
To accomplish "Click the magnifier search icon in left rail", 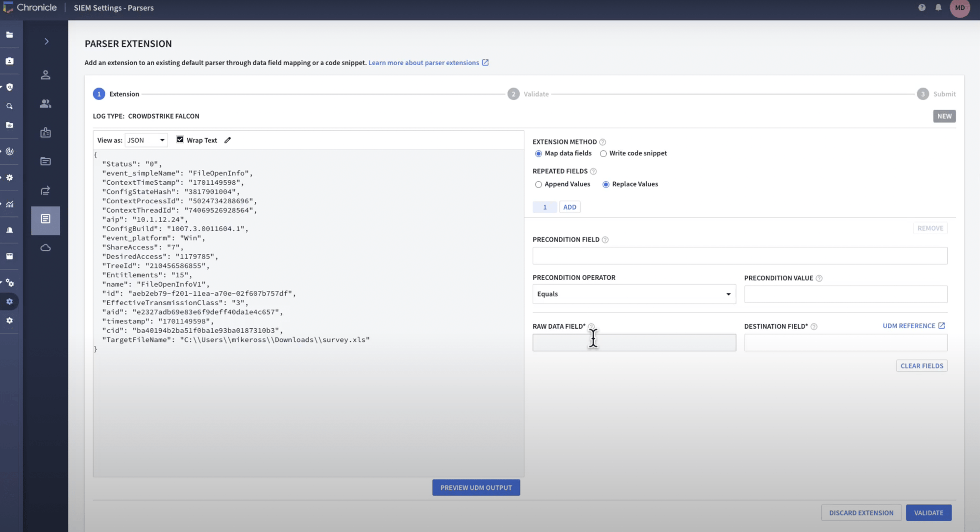I will coord(9,106).
